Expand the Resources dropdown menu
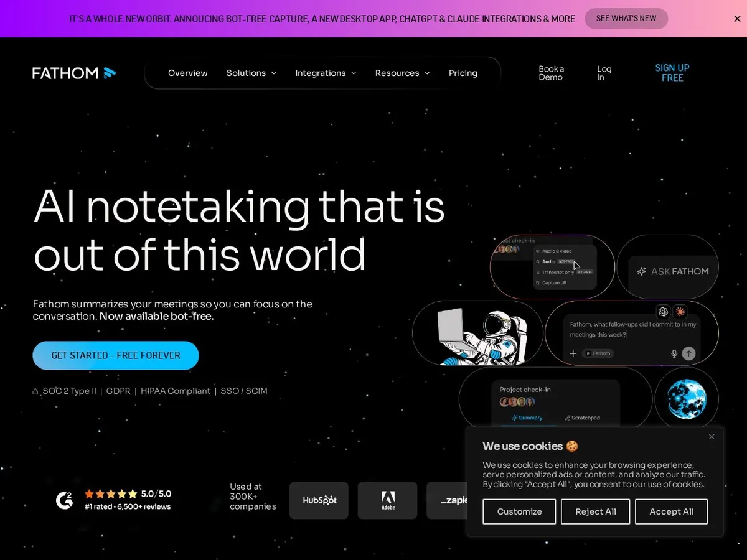Screen dimensions: 747x560 403,73
